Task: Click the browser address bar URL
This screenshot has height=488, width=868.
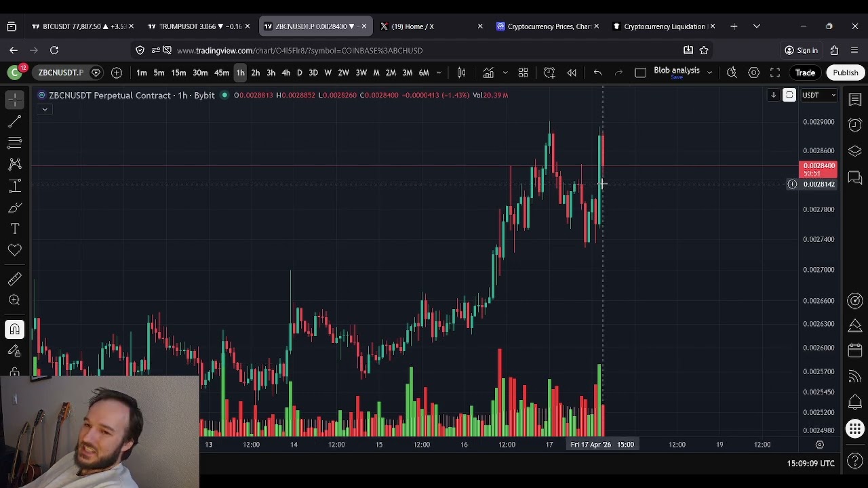Action: coord(300,50)
